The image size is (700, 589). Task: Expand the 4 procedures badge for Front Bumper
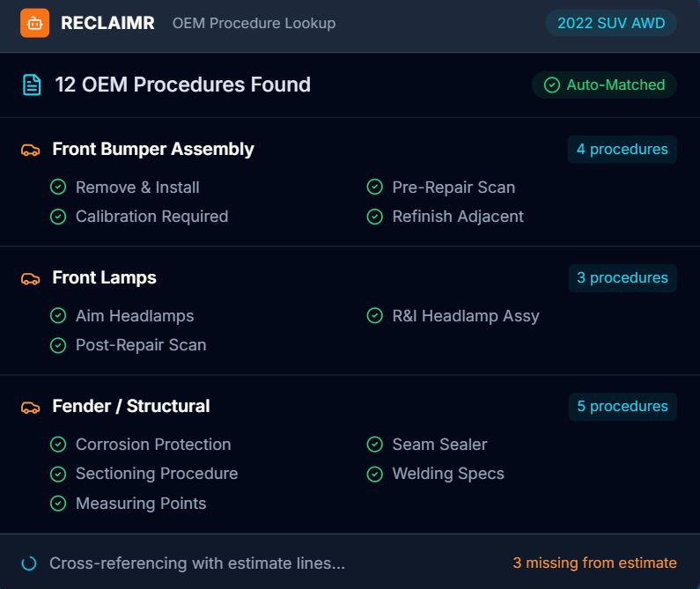(x=622, y=150)
